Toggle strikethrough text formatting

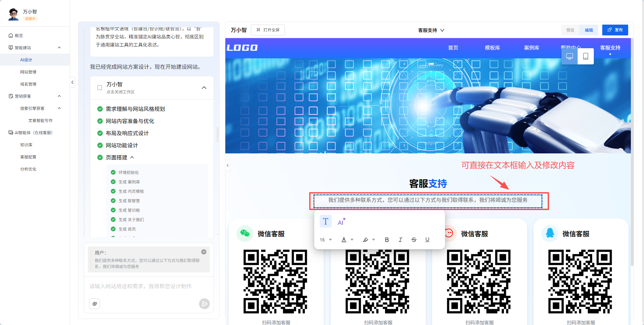414,240
